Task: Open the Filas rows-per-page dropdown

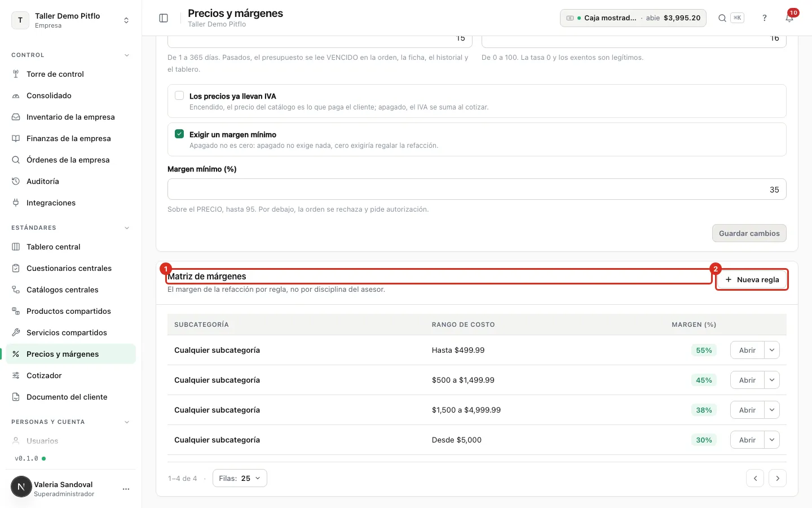Action: coord(240,478)
